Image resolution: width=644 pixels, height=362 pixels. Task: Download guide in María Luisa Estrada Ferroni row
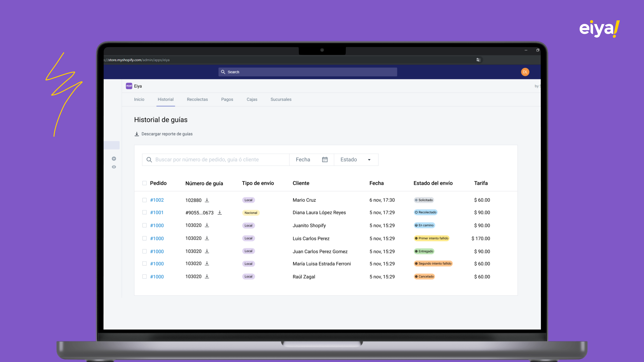click(x=207, y=263)
